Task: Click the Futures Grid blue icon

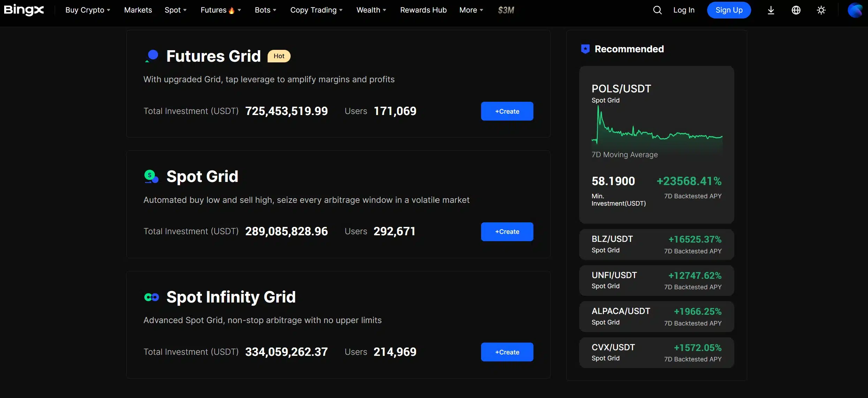Action: pyautogui.click(x=152, y=56)
